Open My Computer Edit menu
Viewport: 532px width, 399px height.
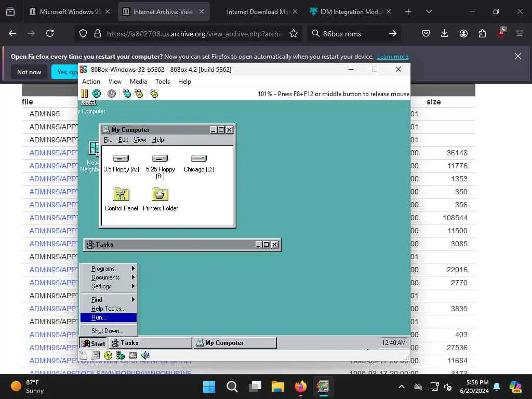[123, 140]
